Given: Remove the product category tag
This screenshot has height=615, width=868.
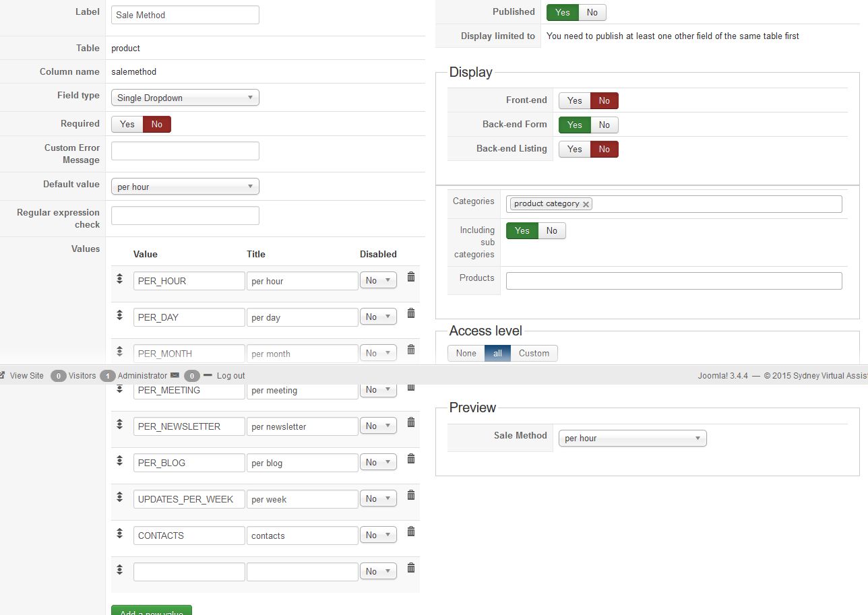Looking at the screenshot, I should [586, 204].
